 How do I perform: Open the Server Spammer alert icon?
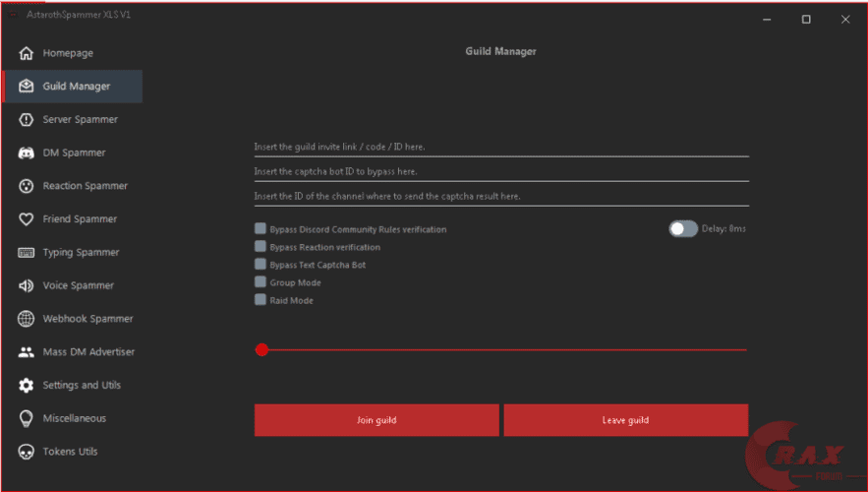(26, 119)
